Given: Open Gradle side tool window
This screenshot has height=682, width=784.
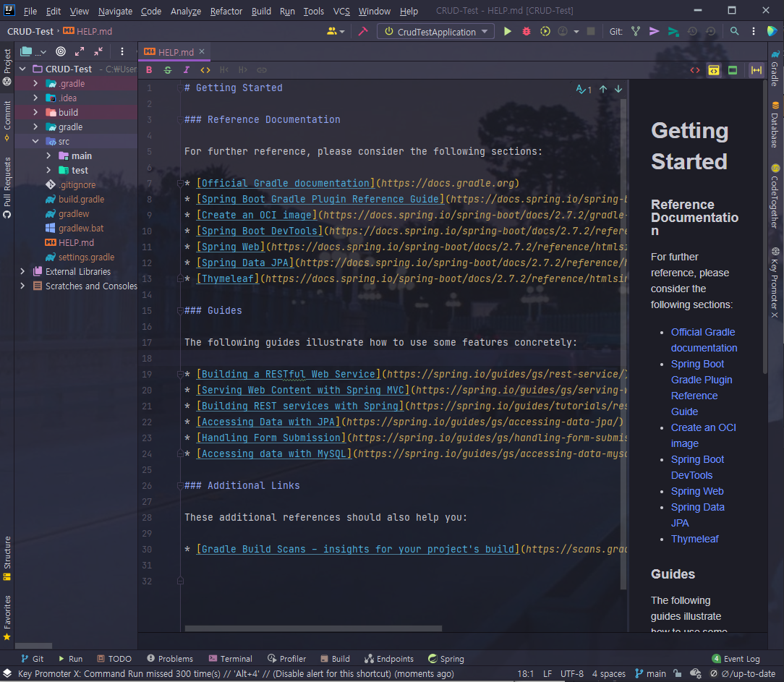Looking at the screenshot, I should (x=775, y=68).
